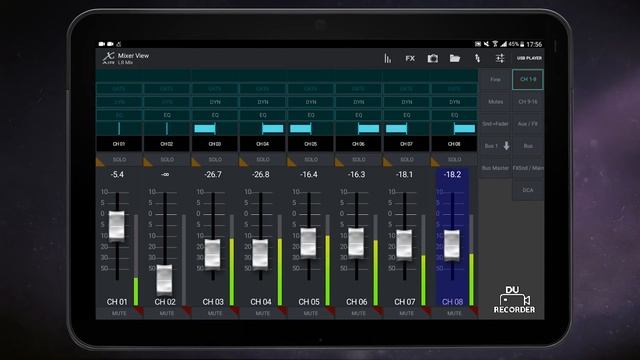Select the CH 04 label below the fader
This screenshot has width=640, height=360.
point(261,302)
